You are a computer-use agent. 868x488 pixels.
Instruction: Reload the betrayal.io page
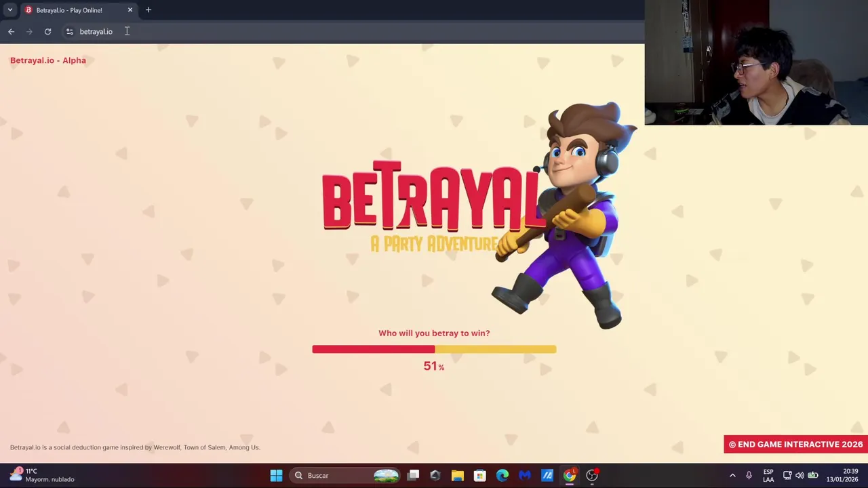coord(47,32)
